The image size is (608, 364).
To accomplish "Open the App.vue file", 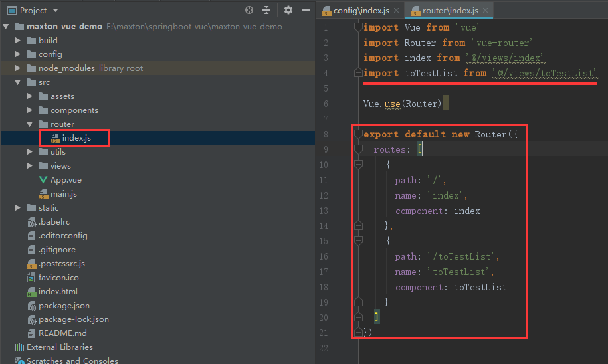I will click(66, 180).
